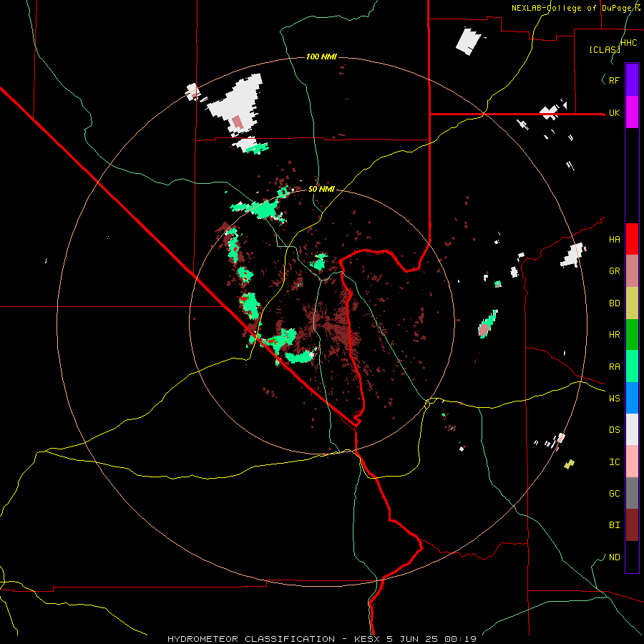Screen dimensions: 644x644
Task: Select the yellow BD legend swatch
Action: coord(632,303)
